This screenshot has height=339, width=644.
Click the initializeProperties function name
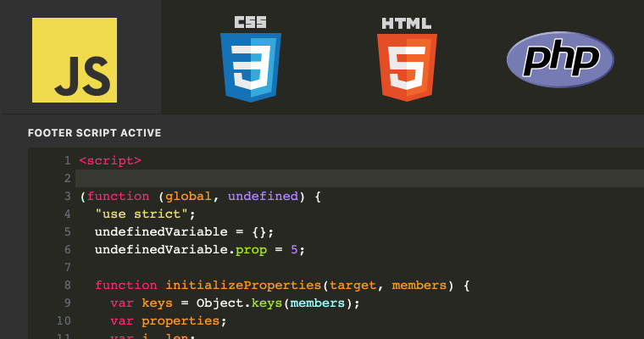coord(243,285)
